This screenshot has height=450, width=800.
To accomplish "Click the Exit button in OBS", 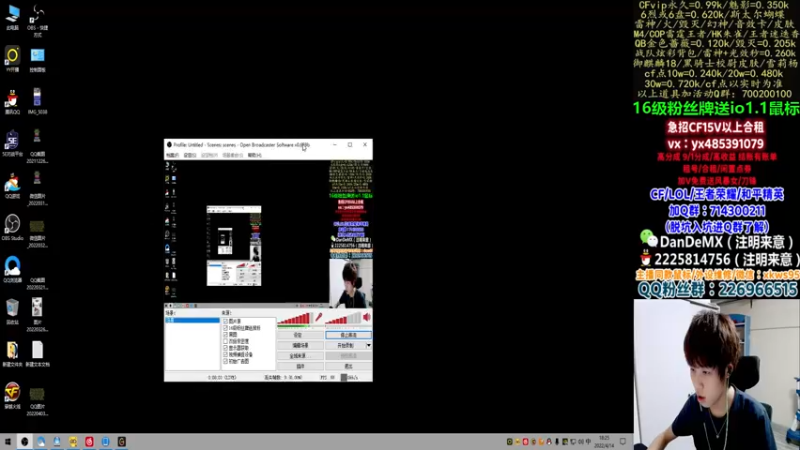I will click(348, 366).
